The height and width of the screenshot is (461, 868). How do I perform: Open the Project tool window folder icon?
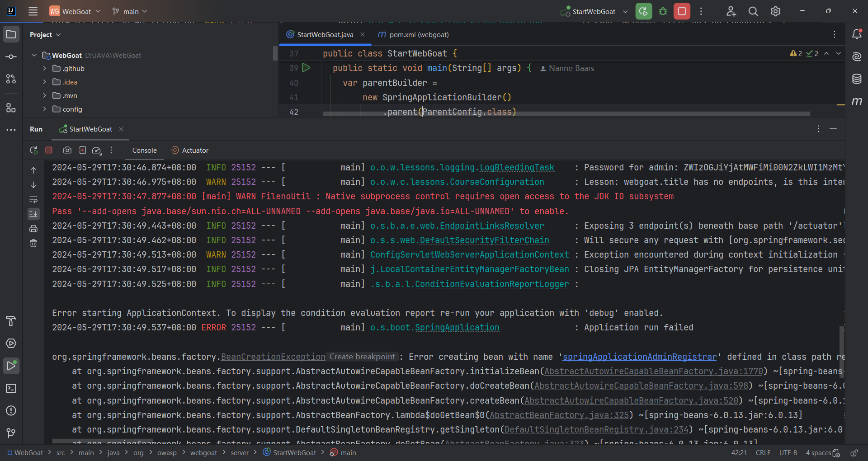(11, 34)
